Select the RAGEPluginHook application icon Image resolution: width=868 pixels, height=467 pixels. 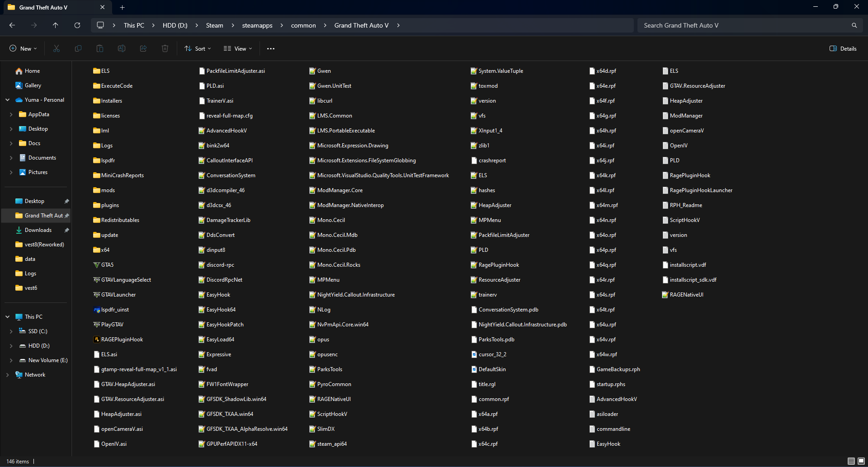click(96, 340)
